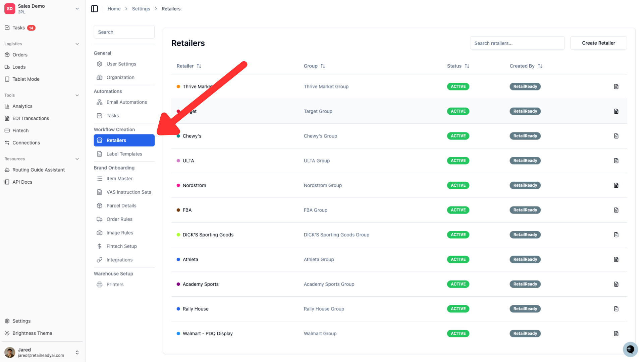
Task: Sort by Status column arrows
Action: click(467, 66)
